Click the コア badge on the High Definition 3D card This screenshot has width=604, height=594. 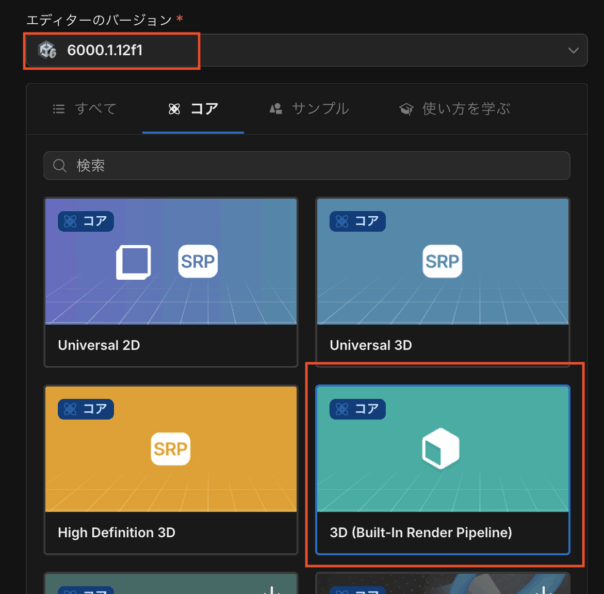[86, 409]
